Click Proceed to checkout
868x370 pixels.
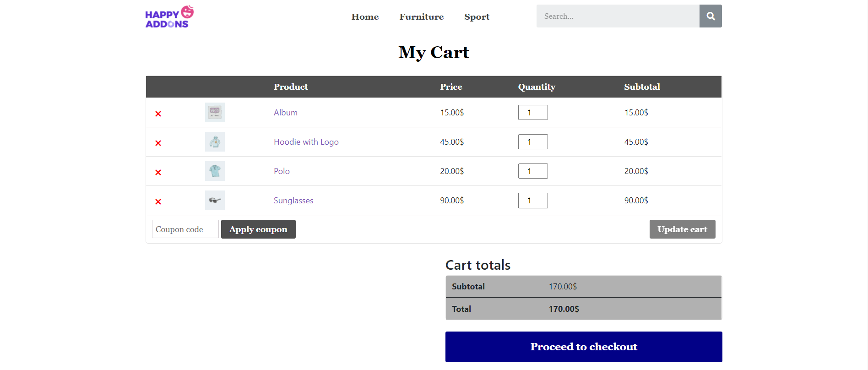[584, 347]
